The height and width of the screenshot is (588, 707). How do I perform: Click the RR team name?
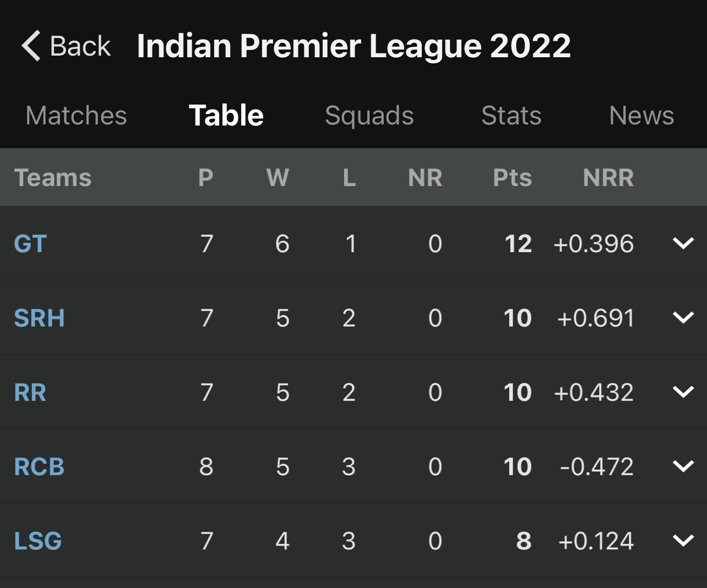(x=30, y=393)
